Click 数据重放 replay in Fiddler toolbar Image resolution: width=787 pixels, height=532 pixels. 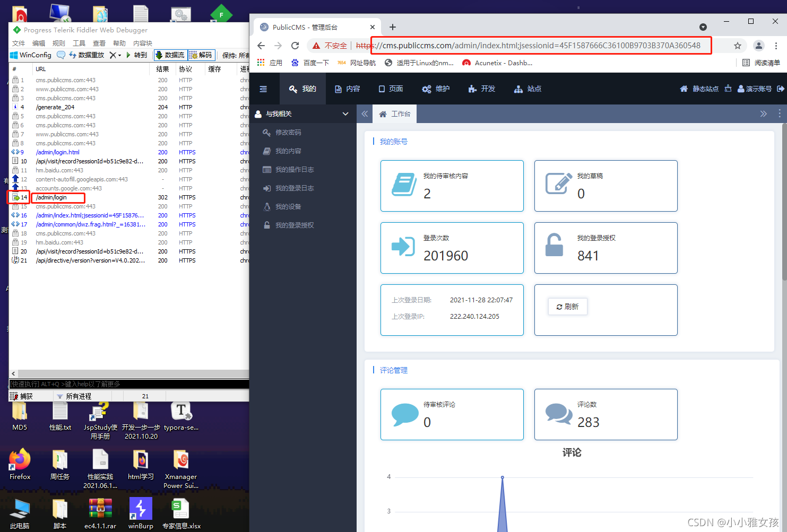pos(87,55)
